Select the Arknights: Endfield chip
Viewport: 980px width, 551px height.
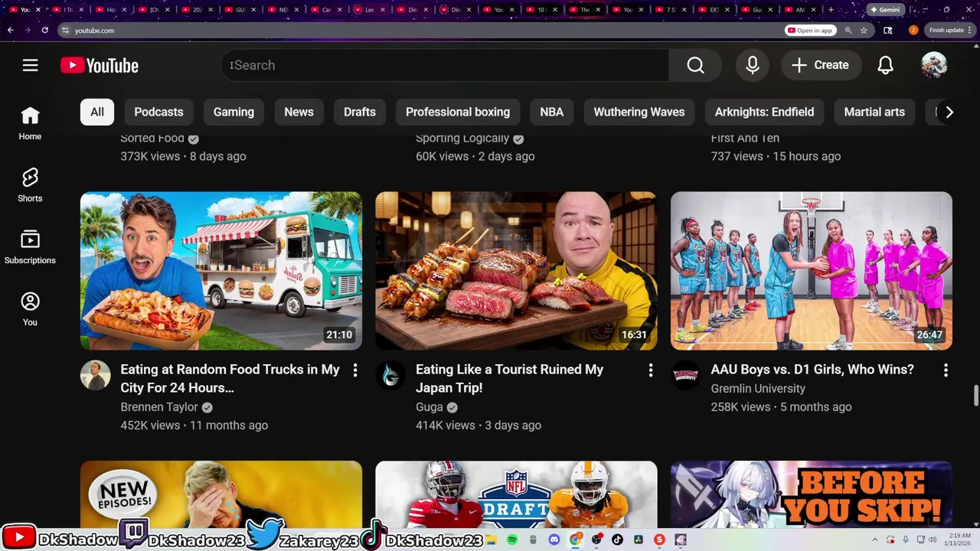tap(764, 112)
